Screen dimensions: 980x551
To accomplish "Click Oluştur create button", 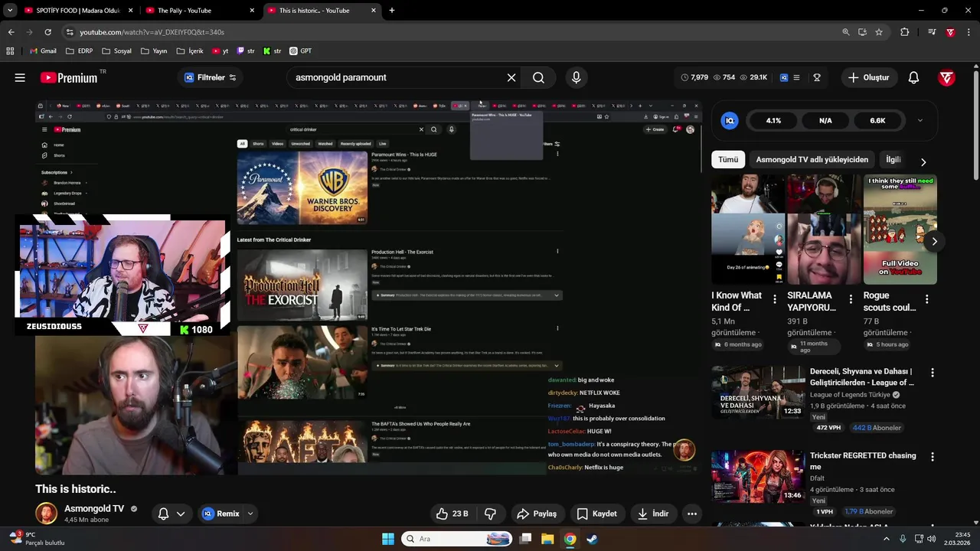I will point(868,77).
